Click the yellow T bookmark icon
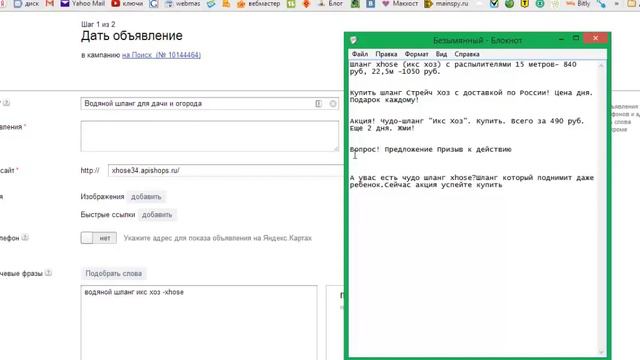Screen dimensions: 640x360 (x=525, y=4)
